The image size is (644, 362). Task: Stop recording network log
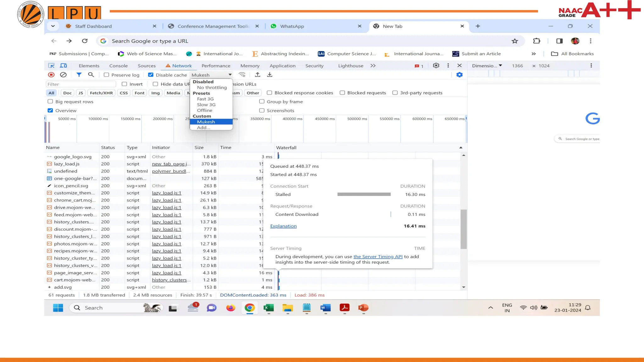pyautogui.click(x=51, y=75)
